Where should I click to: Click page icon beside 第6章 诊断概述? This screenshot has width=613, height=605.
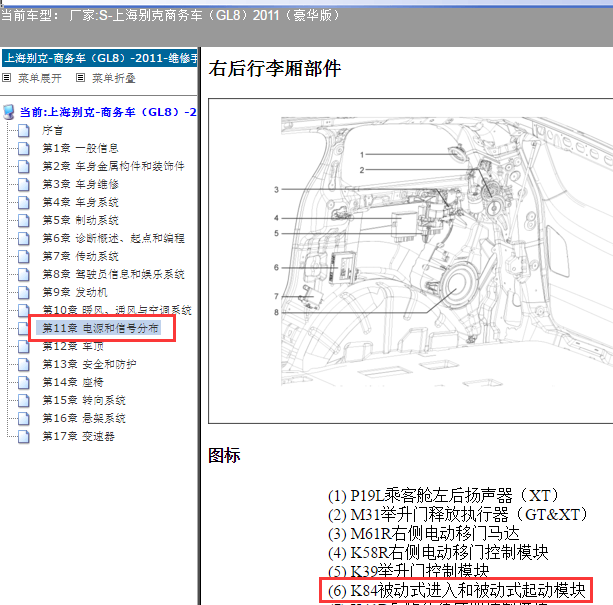24,238
